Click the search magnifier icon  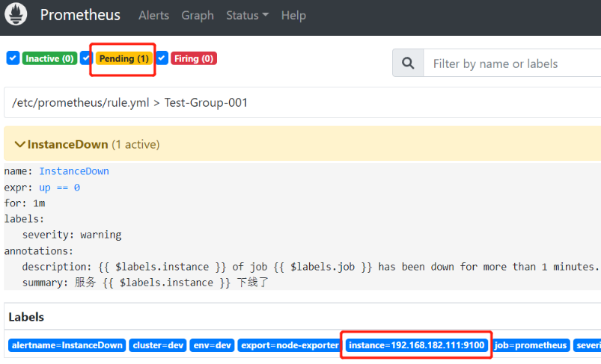tap(408, 63)
